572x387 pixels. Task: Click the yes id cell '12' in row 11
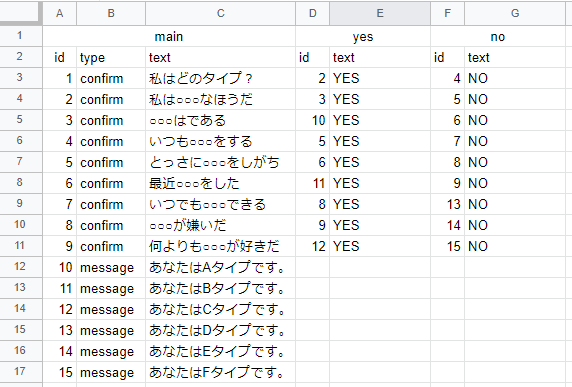coord(313,246)
